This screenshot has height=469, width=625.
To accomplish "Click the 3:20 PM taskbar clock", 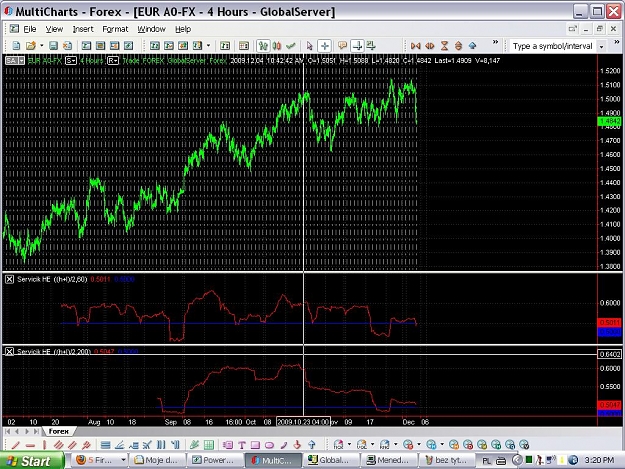I will tap(599, 461).
